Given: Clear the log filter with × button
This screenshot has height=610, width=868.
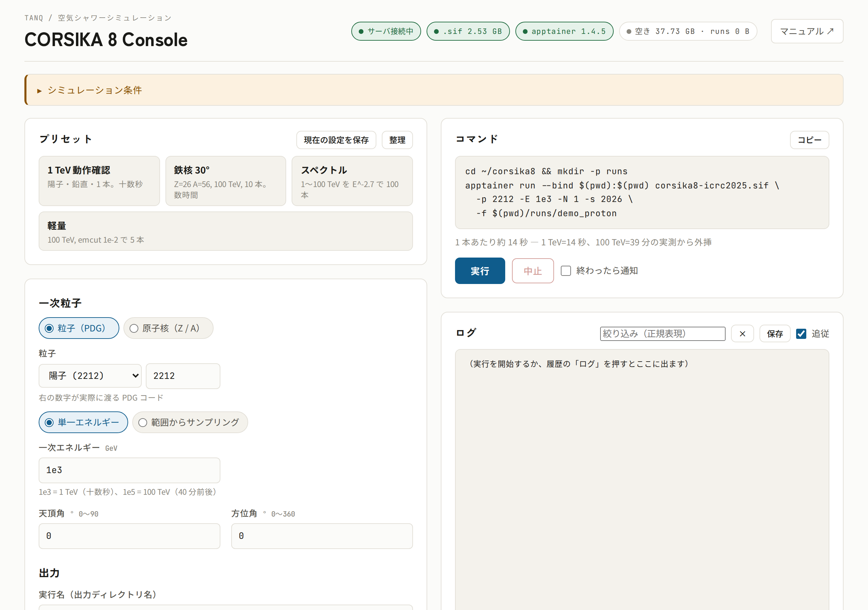Looking at the screenshot, I should tap(742, 334).
